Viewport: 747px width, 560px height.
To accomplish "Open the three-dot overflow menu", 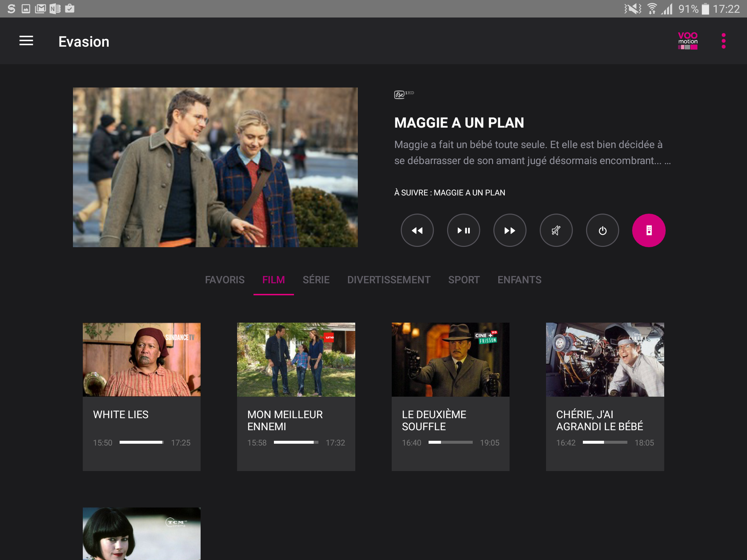I will pos(723,41).
